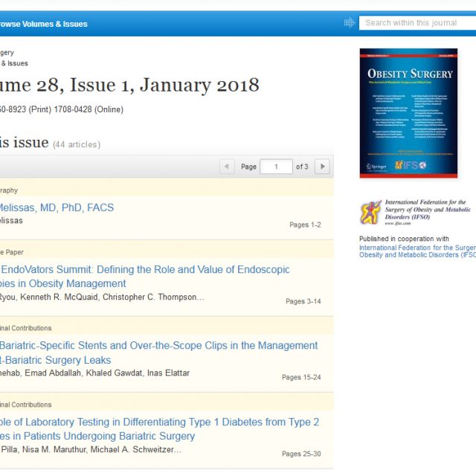This screenshot has width=476, height=476.
Task: Select author Michael A. Schweitzer
Action: pyautogui.click(x=138, y=450)
